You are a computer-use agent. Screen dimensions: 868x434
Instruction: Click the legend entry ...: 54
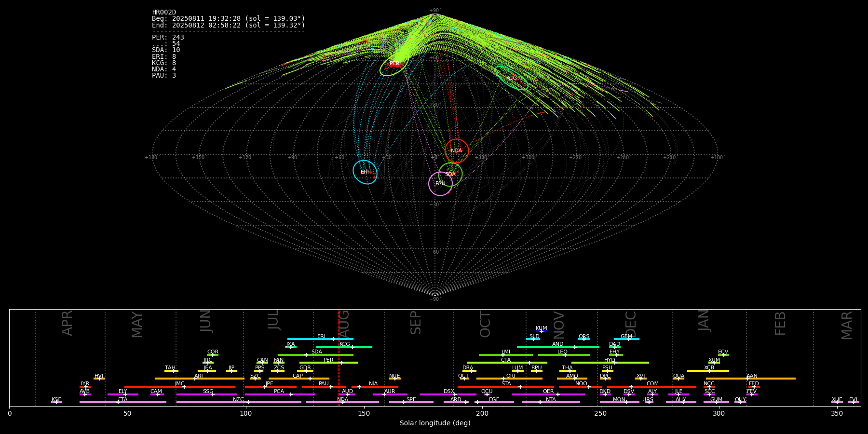[x=166, y=44]
